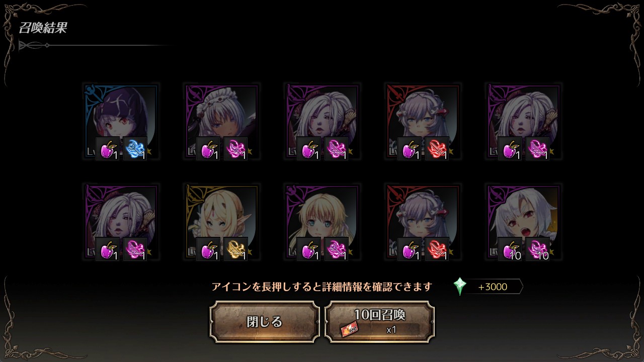The width and height of the screenshot is (644, 362).
Task: Select the blonde blue-eyed character in bottom row
Action: click(x=322, y=222)
